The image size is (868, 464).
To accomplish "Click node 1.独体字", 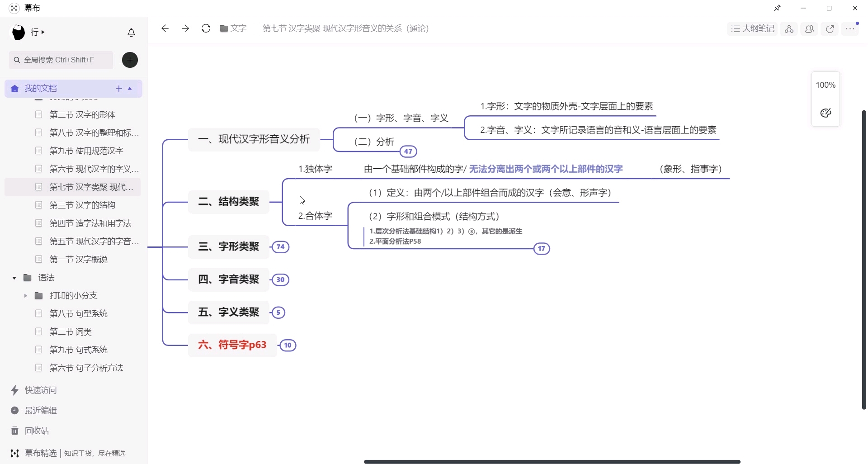I will (x=316, y=169).
